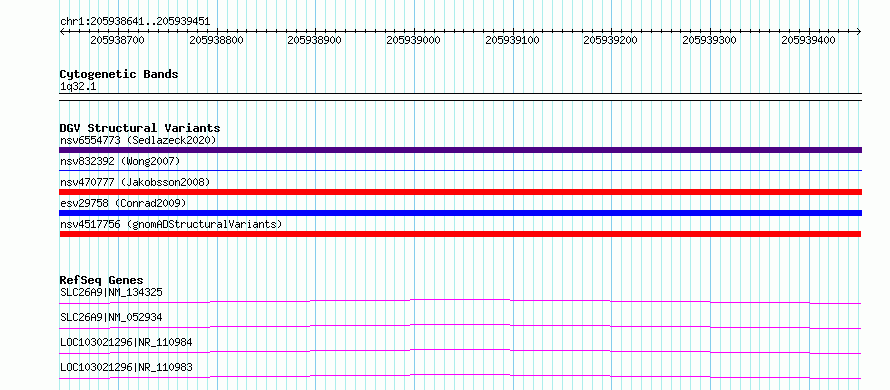Screen dimensions: 890x390
Task: Click the ruler tick labeled 205939300
Action: click(x=710, y=40)
